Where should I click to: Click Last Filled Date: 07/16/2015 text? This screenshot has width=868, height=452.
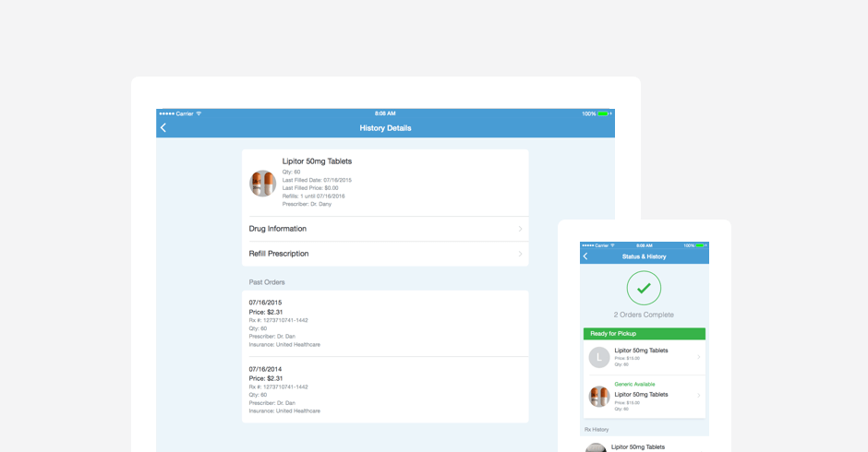(317, 180)
